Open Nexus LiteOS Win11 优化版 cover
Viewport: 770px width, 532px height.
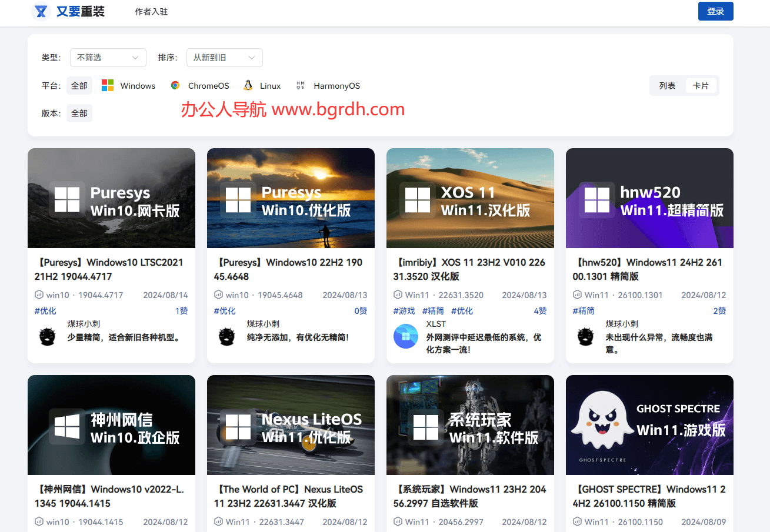pos(291,425)
